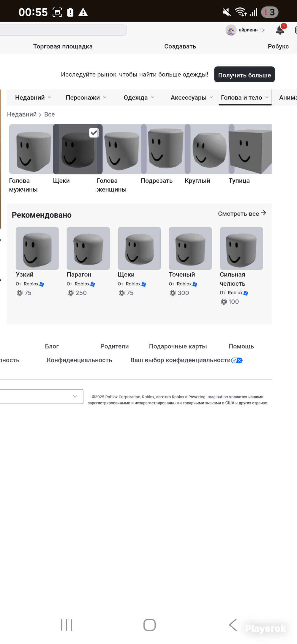Uncheck the selected Щеки head
Image resolution: width=297 pixels, height=644 pixels.
pos(94,133)
